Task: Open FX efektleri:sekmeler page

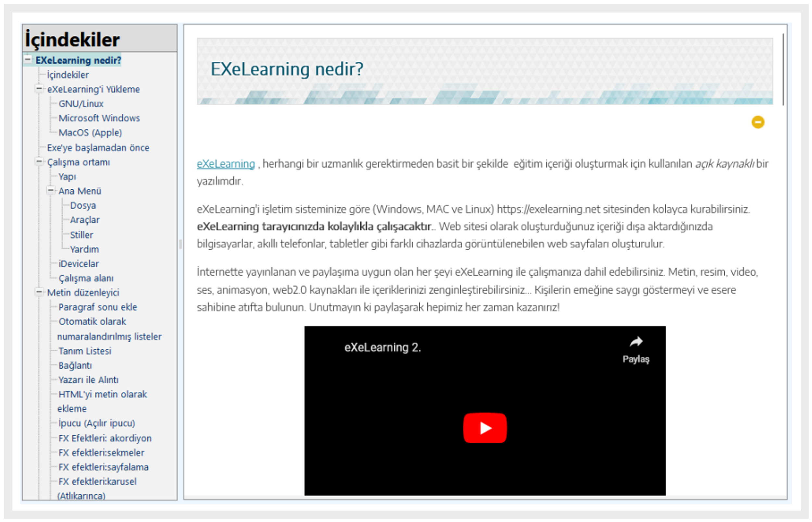Action: [101, 452]
